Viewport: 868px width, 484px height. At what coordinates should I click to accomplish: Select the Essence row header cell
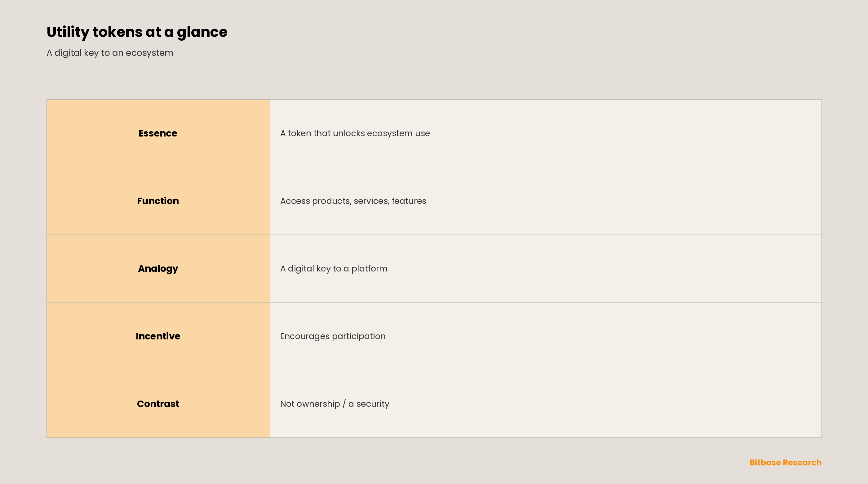[158, 133]
